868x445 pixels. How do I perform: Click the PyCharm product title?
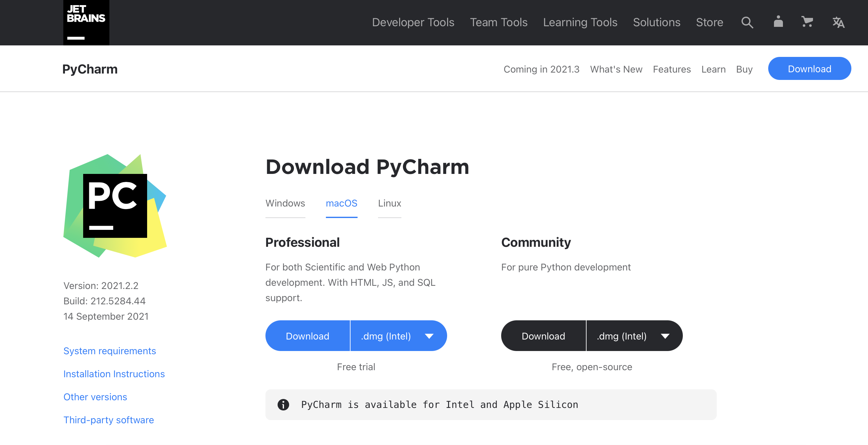click(x=90, y=69)
